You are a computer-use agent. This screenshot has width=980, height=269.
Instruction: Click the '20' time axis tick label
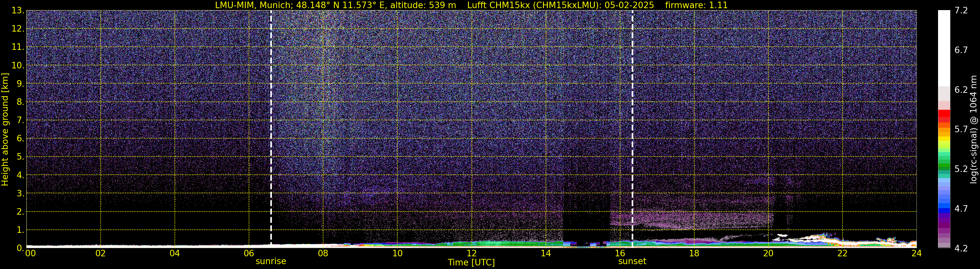point(768,253)
